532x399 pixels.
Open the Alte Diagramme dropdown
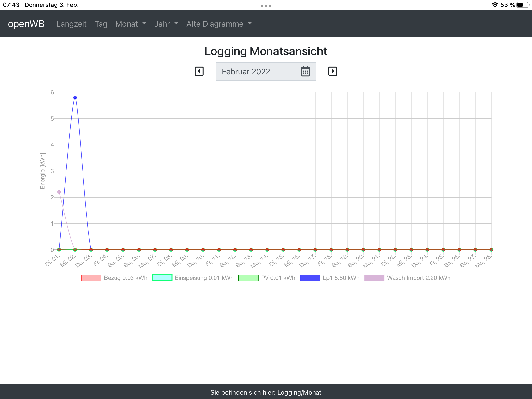(219, 24)
